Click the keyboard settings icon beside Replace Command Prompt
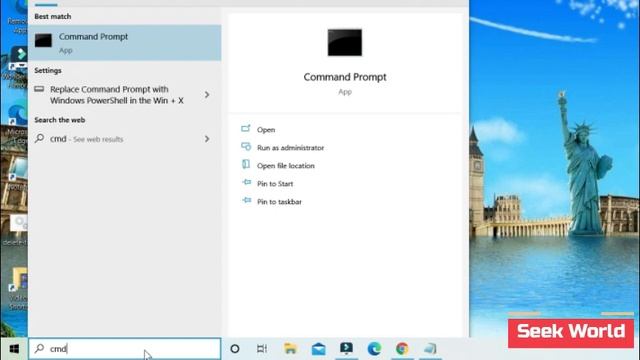This screenshot has height=360, width=640. 39,89
